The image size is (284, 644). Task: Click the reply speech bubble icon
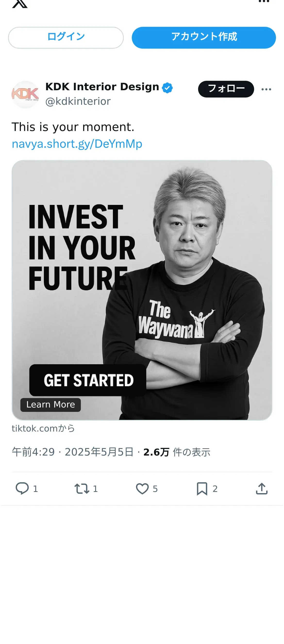(22, 488)
